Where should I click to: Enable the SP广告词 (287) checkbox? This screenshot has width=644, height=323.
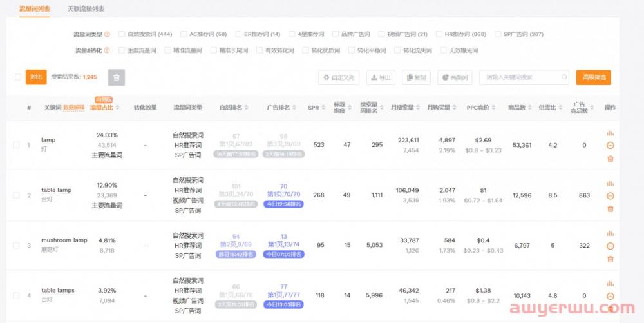498,34
